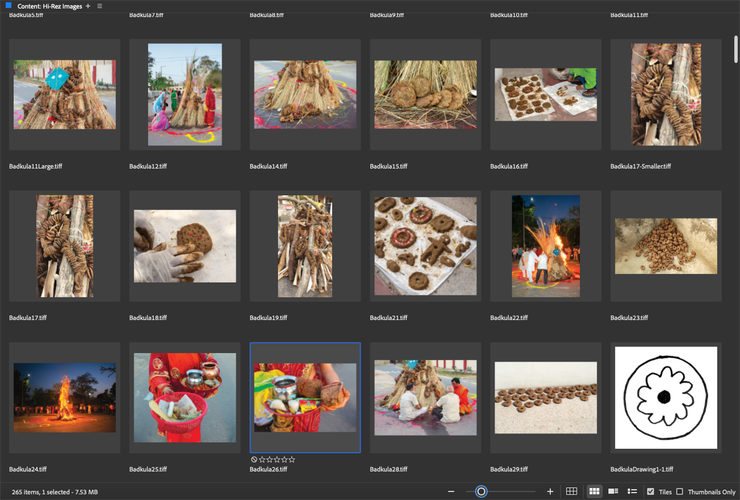Image resolution: width=740 pixels, height=500 pixels.
Task: Select the Badkula17.tiff thumbnail
Action: point(65,246)
